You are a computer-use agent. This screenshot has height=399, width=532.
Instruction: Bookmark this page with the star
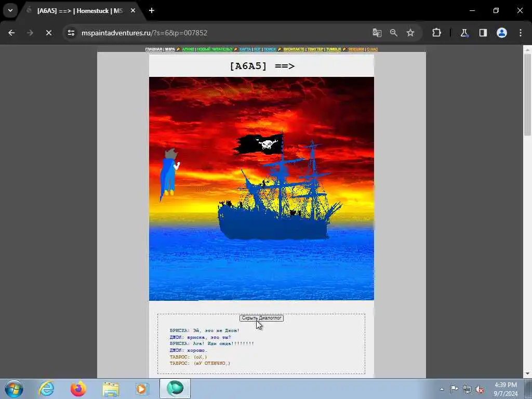[x=410, y=33]
